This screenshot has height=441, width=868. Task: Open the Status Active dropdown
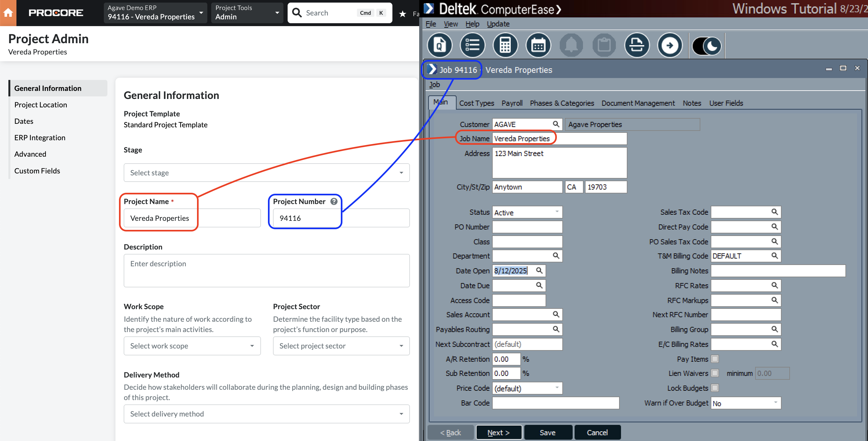527,212
